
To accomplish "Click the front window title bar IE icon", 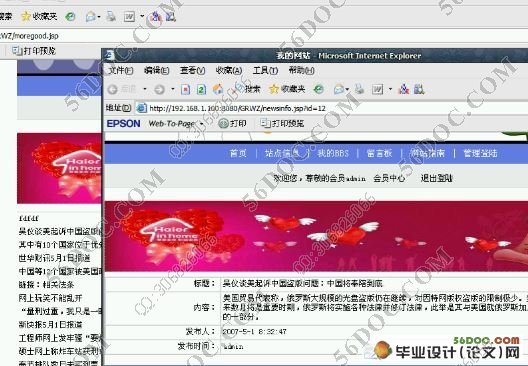I will click(109, 55).
